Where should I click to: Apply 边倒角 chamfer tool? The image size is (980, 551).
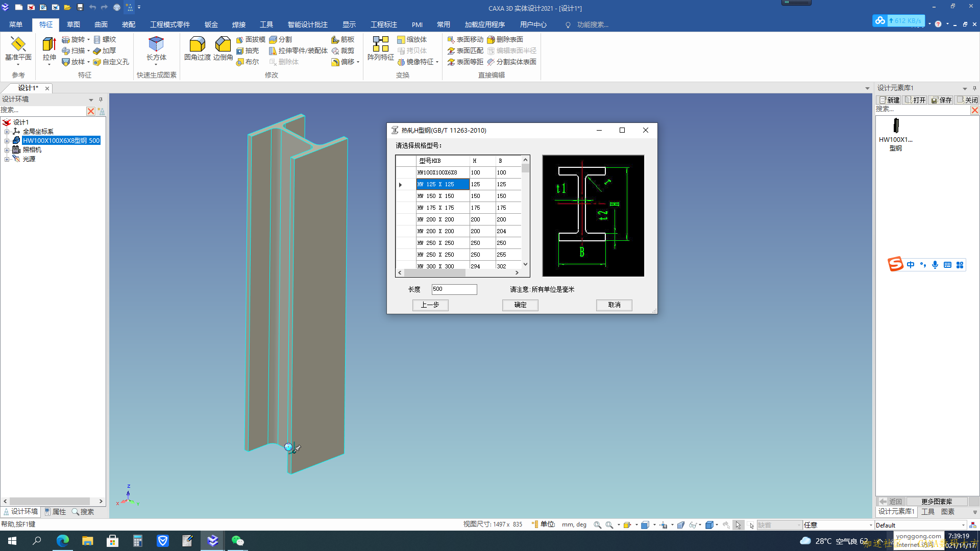point(223,48)
